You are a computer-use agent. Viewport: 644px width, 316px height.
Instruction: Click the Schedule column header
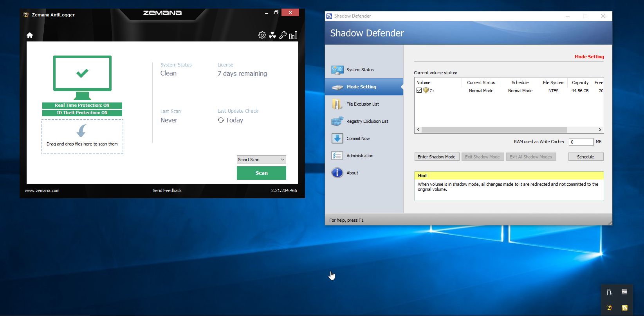pos(520,83)
